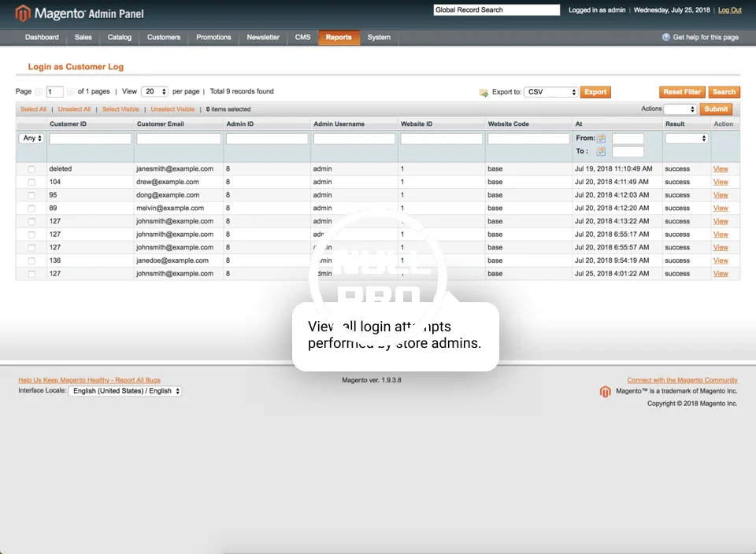Click the Magento logo icon in the footer

tap(606, 391)
